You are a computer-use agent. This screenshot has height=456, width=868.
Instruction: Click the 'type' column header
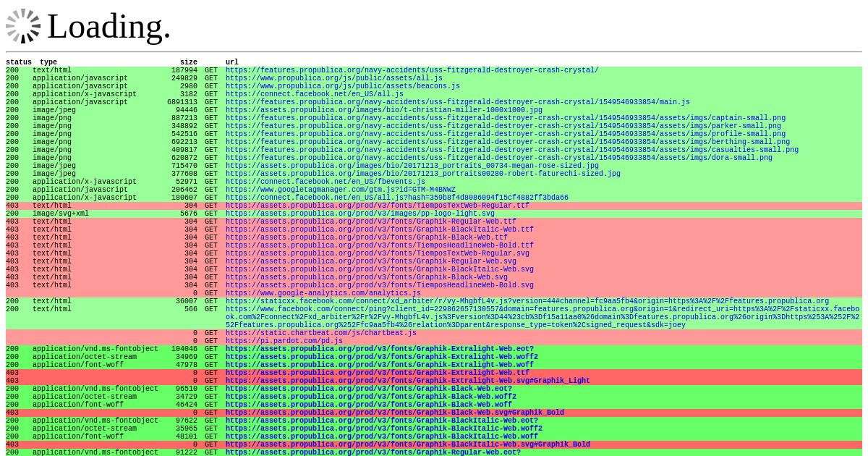click(x=48, y=62)
